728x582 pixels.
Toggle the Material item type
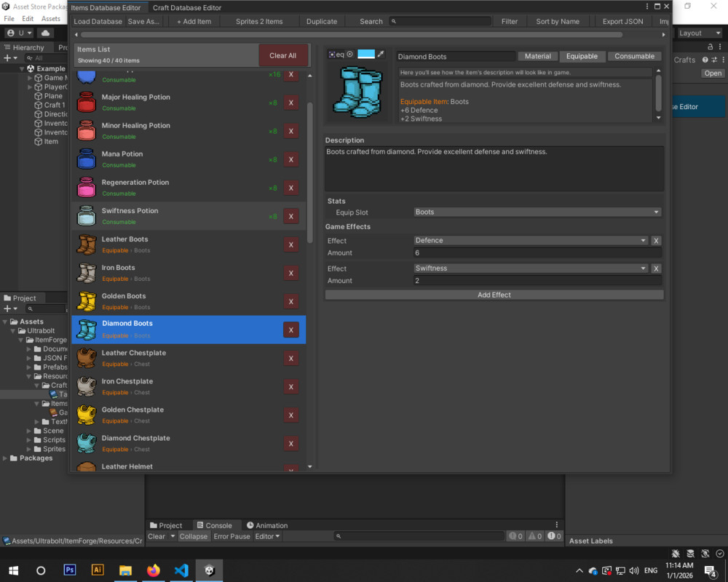(x=538, y=56)
